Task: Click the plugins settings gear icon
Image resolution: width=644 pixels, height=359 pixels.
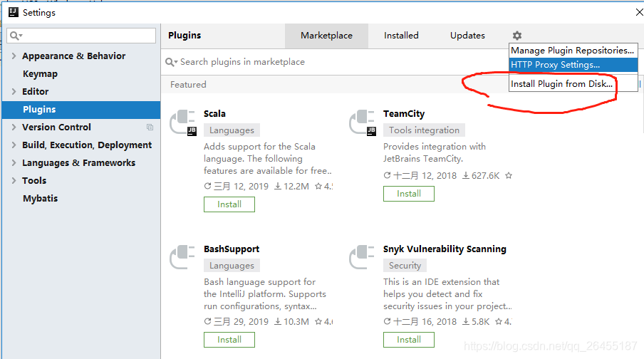Action: click(x=516, y=36)
